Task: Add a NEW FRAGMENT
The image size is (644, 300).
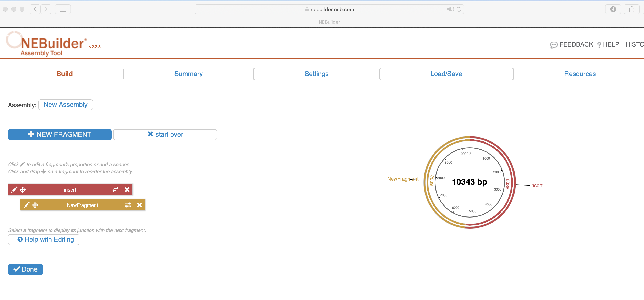Action: pos(60,134)
